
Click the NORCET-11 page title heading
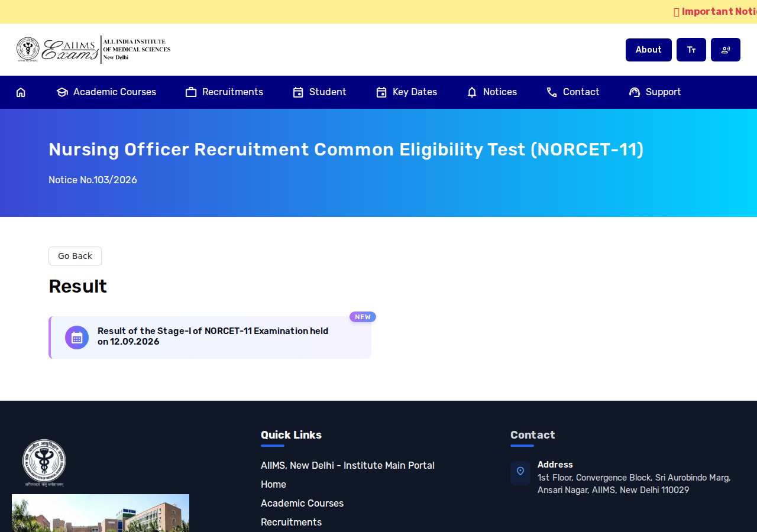click(x=346, y=150)
